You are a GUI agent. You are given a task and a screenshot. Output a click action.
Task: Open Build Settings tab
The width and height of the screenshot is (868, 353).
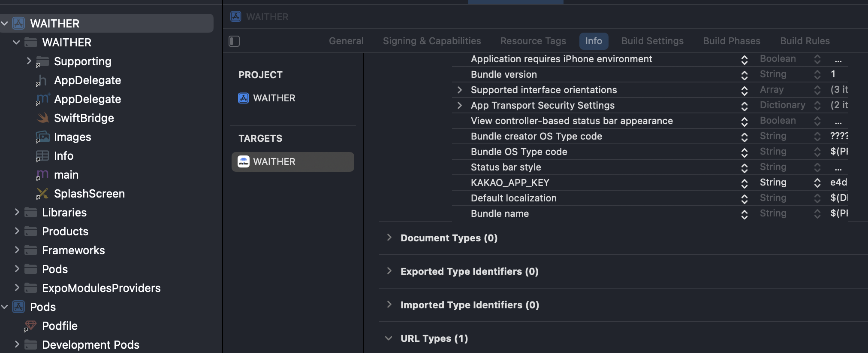tap(652, 41)
